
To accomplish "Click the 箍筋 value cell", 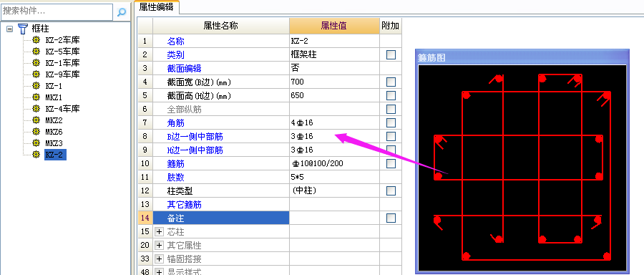I will (334, 163).
